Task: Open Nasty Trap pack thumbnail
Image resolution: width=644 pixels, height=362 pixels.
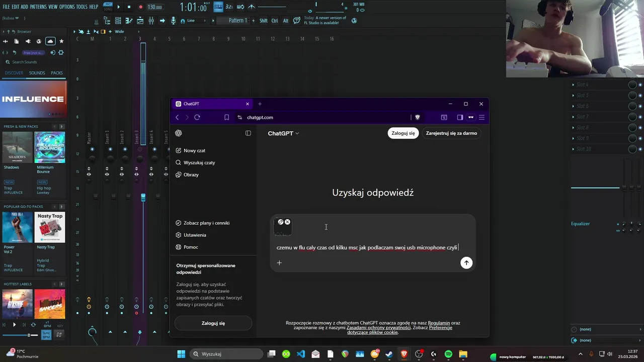Action: (50, 227)
